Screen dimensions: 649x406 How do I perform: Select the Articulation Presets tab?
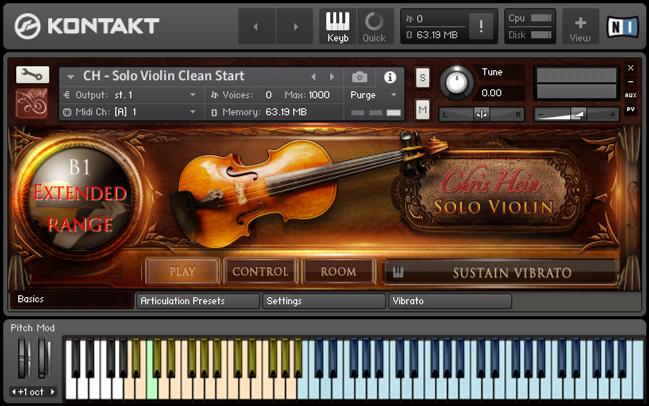pyautogui.click(x=198, y=301)
